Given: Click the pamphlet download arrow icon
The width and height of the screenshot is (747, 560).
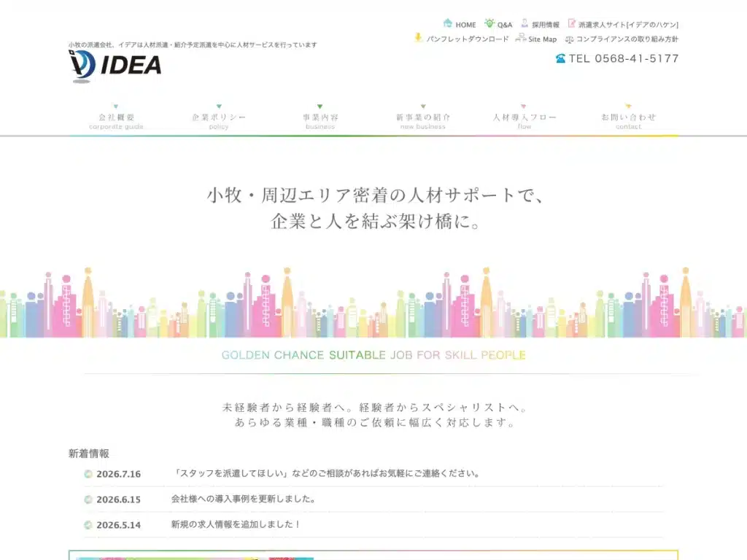Looking at the screenshot, I should point(418,38).
